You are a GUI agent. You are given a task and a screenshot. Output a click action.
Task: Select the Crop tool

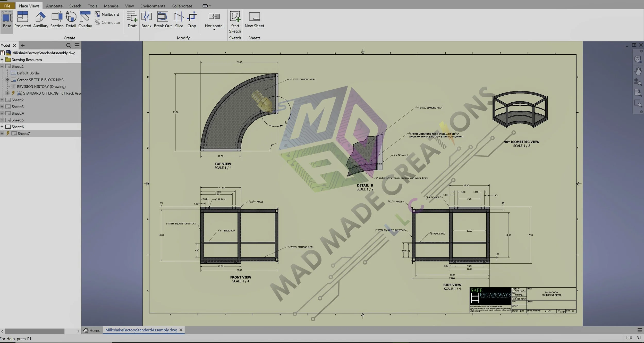(x=192, y=20)
